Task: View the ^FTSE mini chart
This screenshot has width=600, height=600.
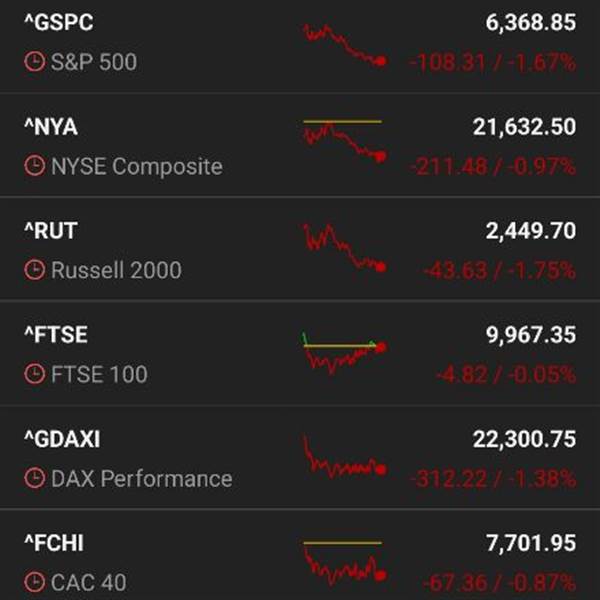Action: 343,352
